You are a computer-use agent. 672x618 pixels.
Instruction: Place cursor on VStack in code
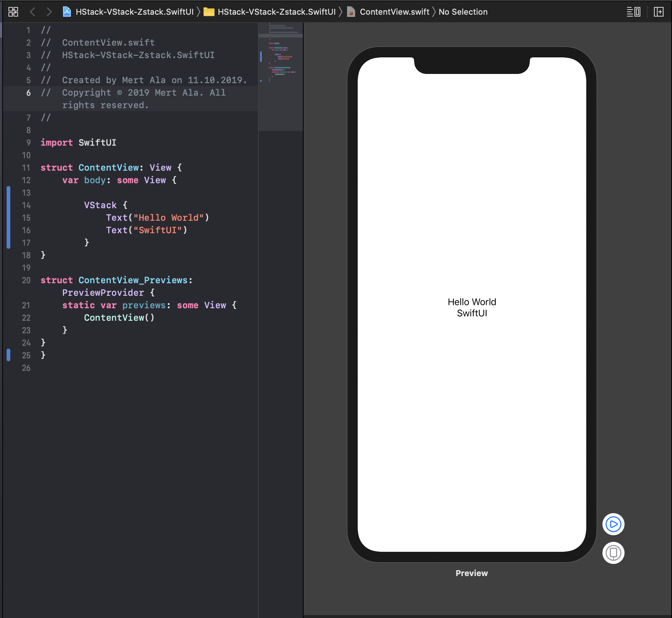[x=100, y=205]
